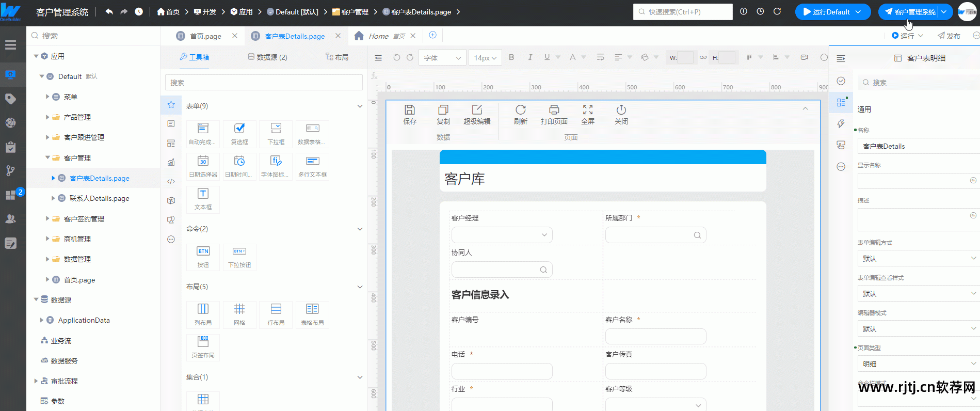Click the Refresh (刷新) icon
The image size is (980, 411).
coord(521,114)
